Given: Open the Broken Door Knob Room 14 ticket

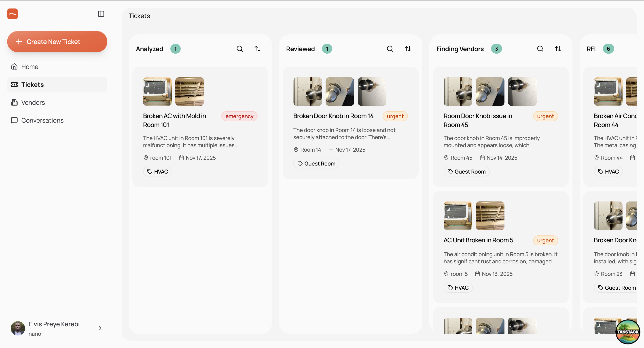Looking at the screenshot, I should pyautogui.click(x=333, y=116).
